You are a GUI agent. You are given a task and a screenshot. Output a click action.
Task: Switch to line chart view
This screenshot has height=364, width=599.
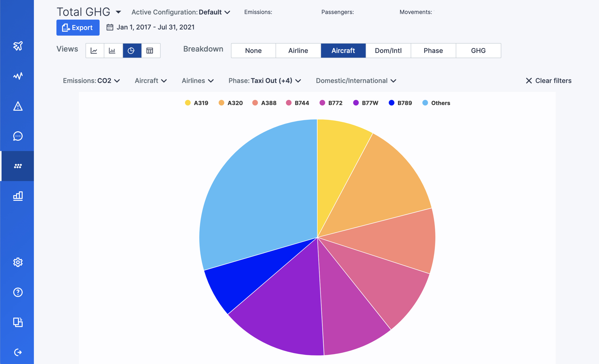[94, 51]
